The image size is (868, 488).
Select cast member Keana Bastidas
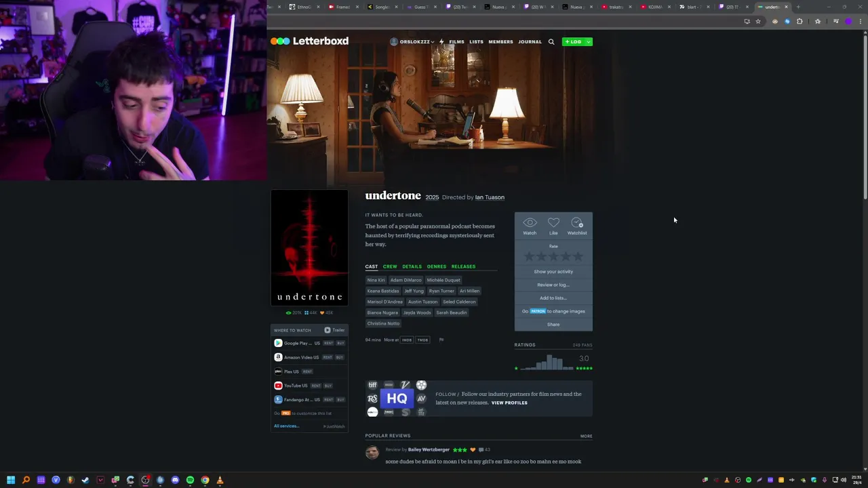pos(383,291)
